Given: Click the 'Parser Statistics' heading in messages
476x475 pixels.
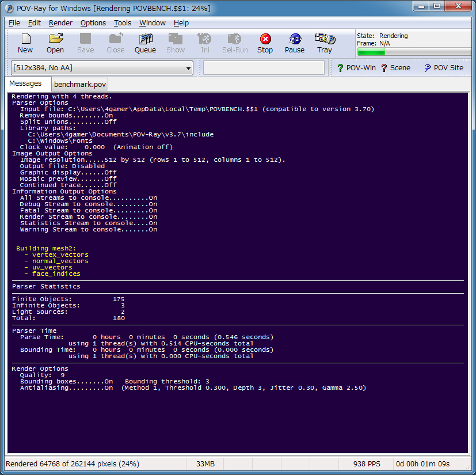Looking at the screenshot, I should tap(46, 286).
